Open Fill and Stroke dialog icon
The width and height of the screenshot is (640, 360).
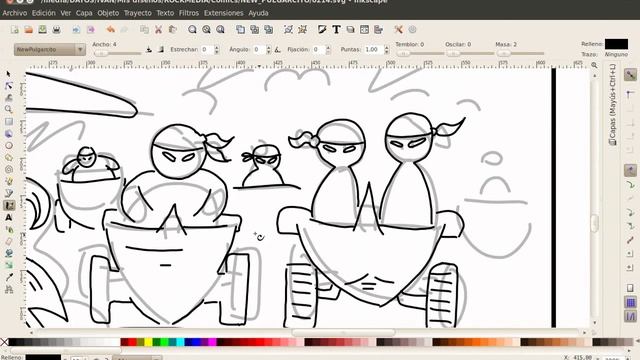[322, 29]
